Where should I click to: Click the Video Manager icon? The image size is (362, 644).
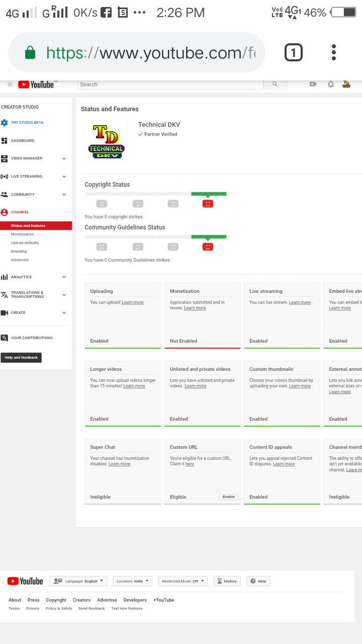coord(4,158)
